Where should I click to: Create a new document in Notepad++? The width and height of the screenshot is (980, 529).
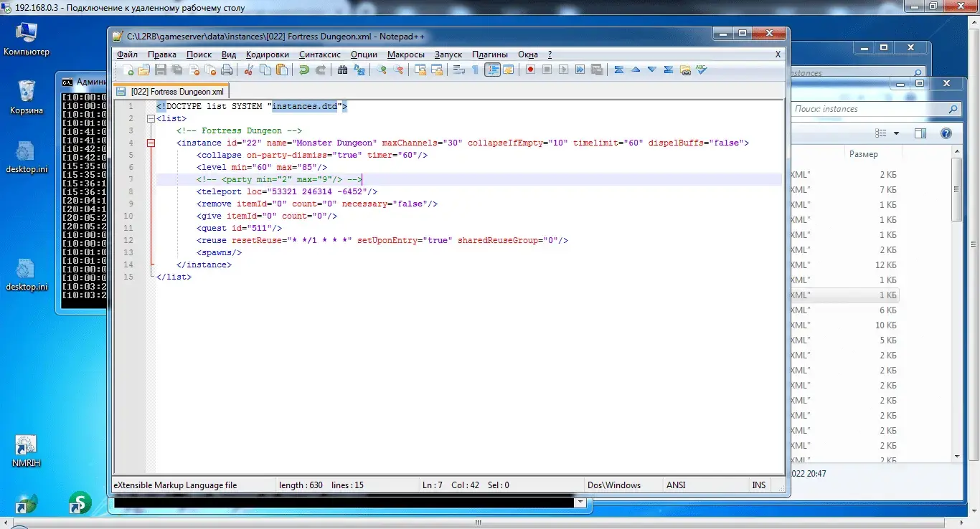pos(128,70)
